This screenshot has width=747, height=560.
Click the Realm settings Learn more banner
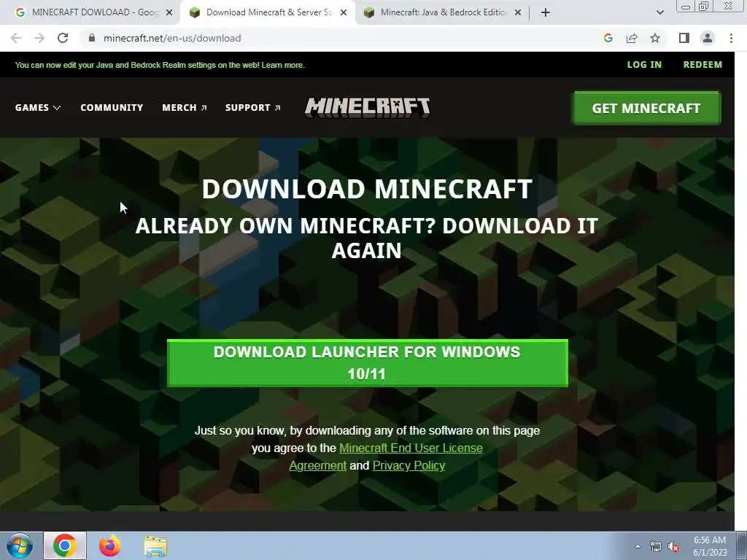(x=160, y=65)
